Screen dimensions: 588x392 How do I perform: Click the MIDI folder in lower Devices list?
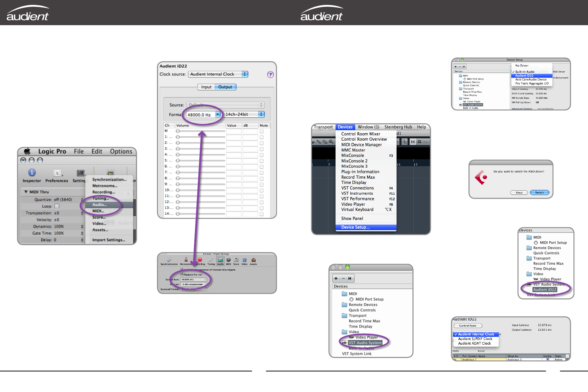(345, 294)
